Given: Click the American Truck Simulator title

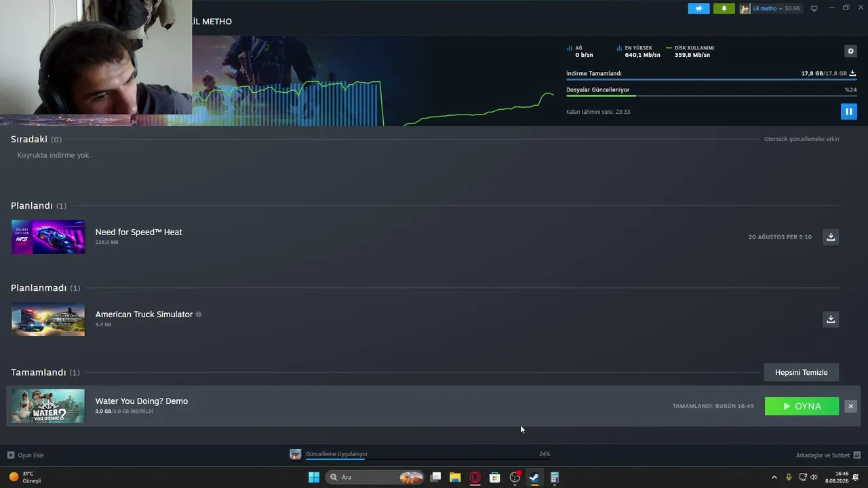Looking at the screenshot, I should pos(144,314).
